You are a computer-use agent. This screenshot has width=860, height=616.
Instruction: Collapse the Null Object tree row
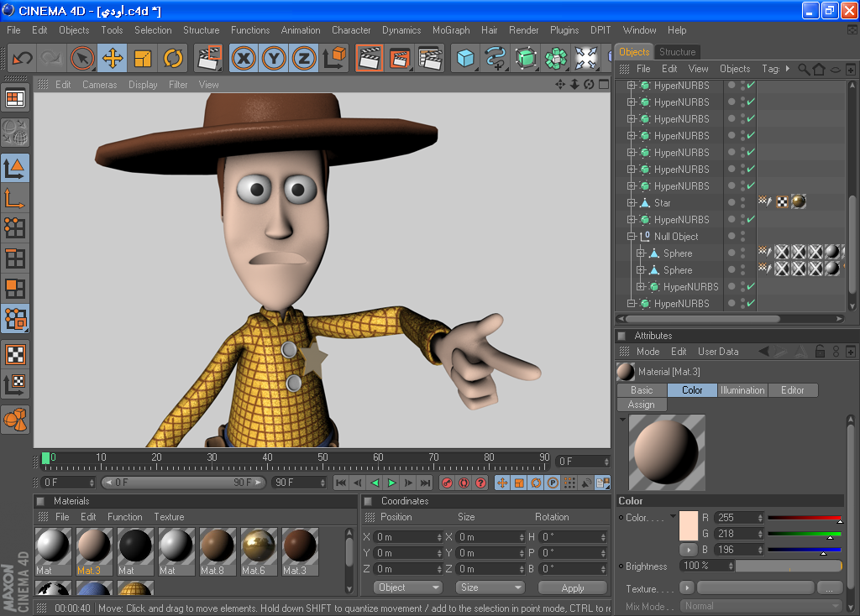pos(632,236)
